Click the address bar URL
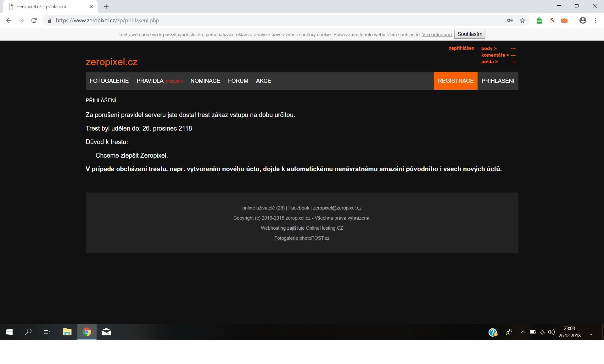The height and width of the screenshot is (364, 604). pyautogui.click(x=108, y=20)
